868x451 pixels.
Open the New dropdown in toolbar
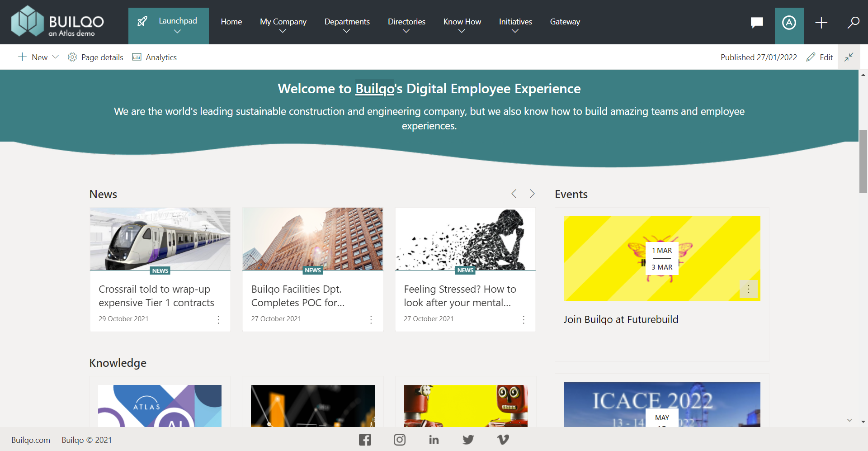(x=39, y=57)
